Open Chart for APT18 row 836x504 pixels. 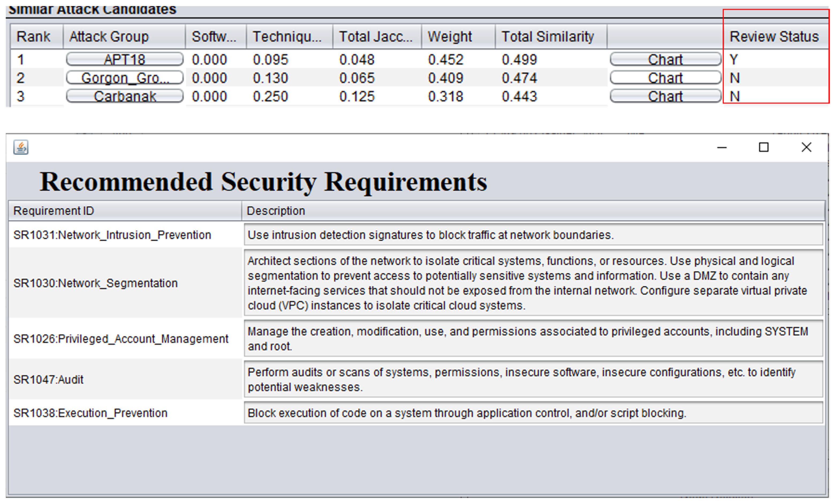coord(665,59)
